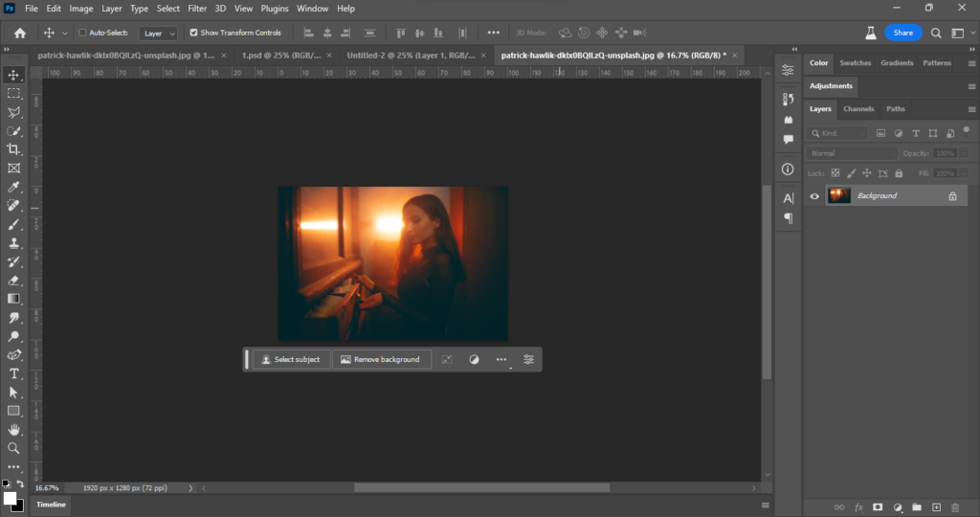Toggle the Auto-Select checkbox

coord(82,33)
